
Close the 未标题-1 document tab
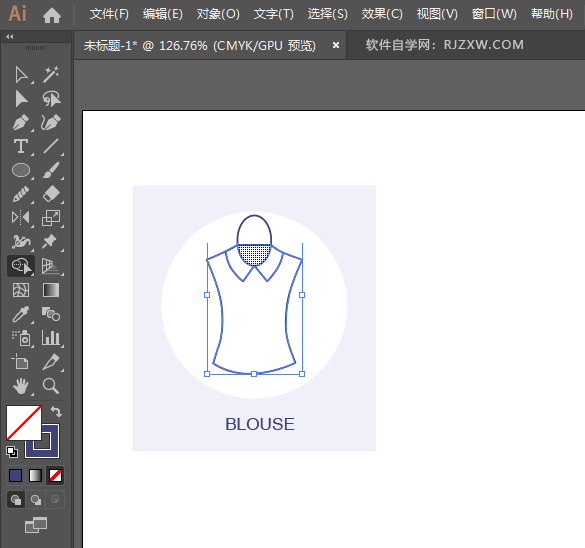[336, 45]
